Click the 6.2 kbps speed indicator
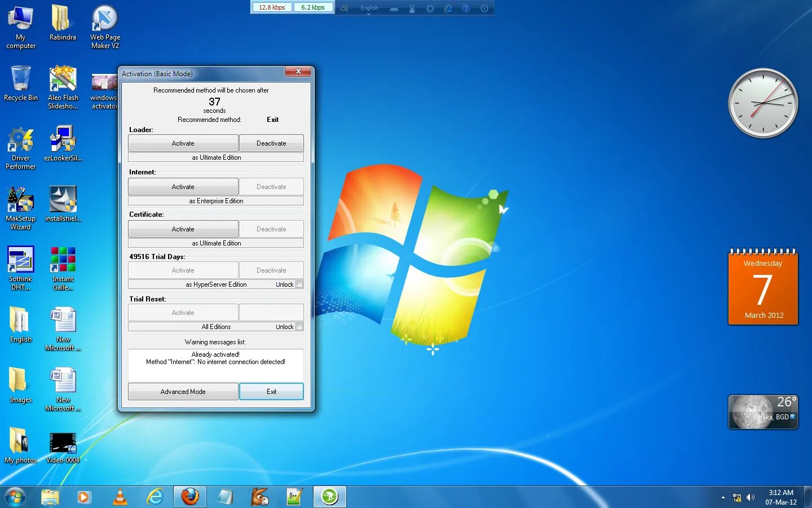 [x=313, y=7]
